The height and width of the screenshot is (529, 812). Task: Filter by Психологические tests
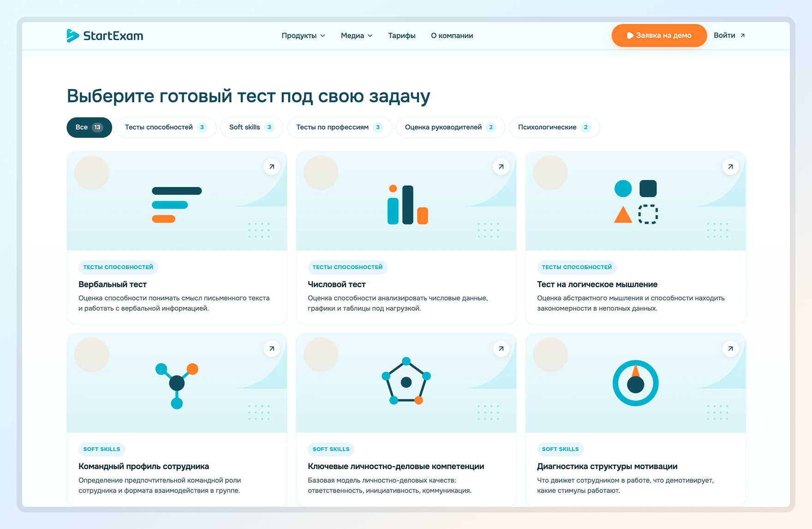click(x=555, y=127)
